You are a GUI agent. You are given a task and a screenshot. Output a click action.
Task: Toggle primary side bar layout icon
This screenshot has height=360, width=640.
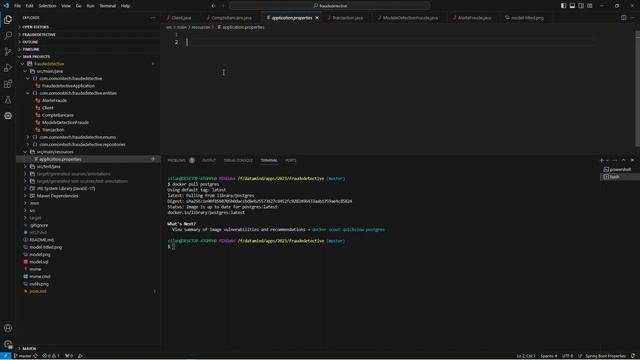[563, 6]
